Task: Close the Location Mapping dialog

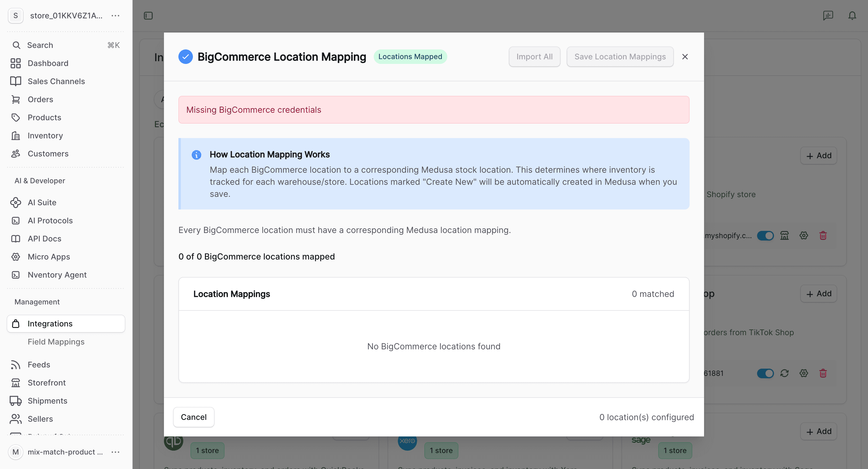Action: click(685, 57)
